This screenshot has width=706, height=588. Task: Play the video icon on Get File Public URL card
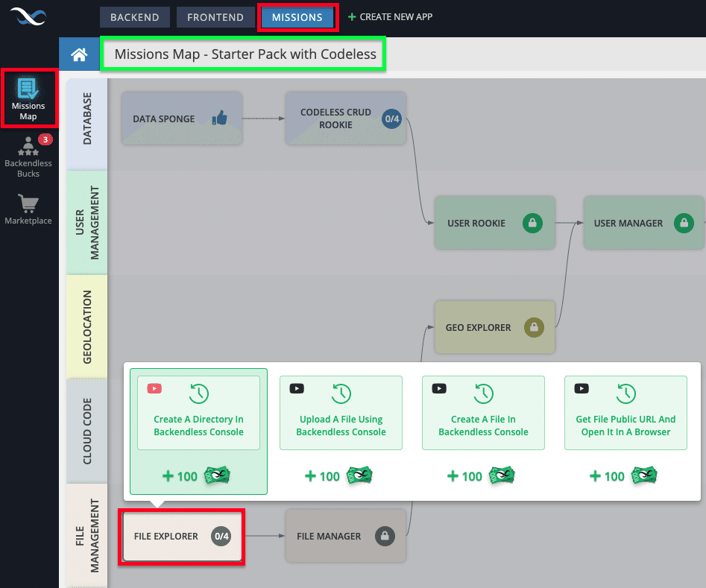581,388
